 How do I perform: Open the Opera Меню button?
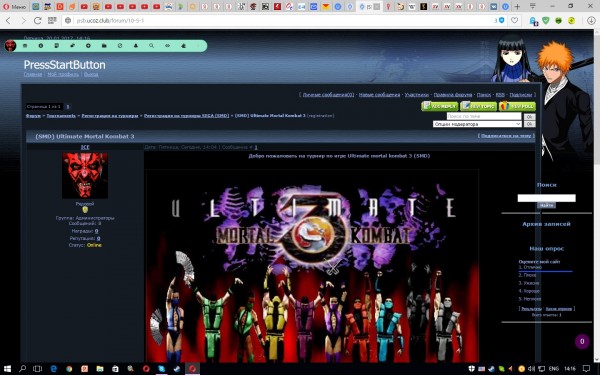[14, 7]
